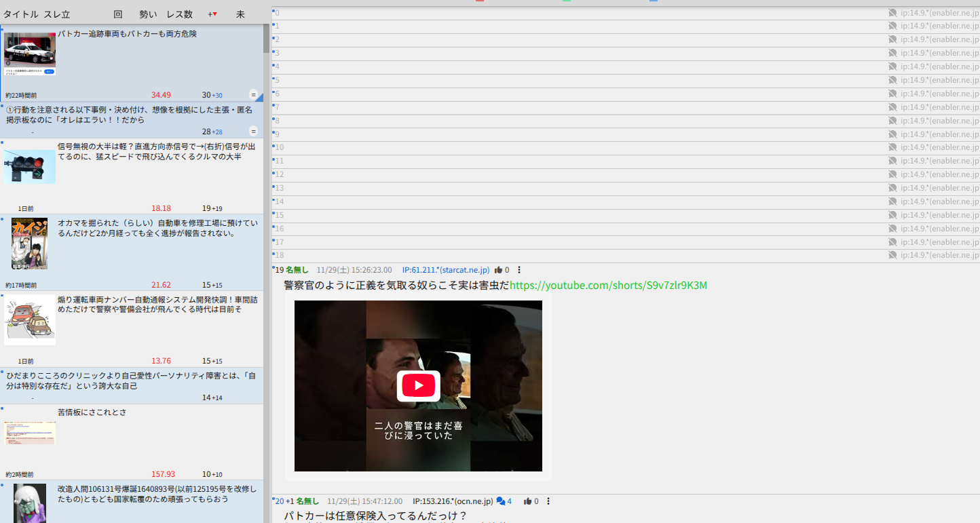The width and height of the screenshot is (980, 523).
Task: Open the traffic light thread thumbnail
Action: click(30, 167)
